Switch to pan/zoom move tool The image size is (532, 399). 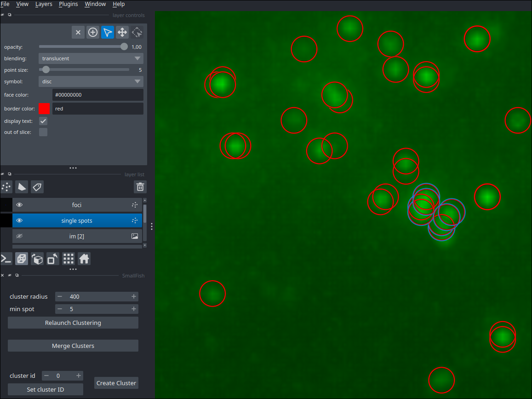click(122, 32)
